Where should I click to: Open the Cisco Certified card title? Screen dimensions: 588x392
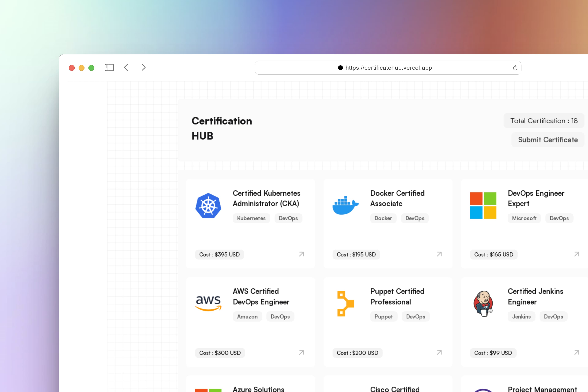[x=395, y=389]
